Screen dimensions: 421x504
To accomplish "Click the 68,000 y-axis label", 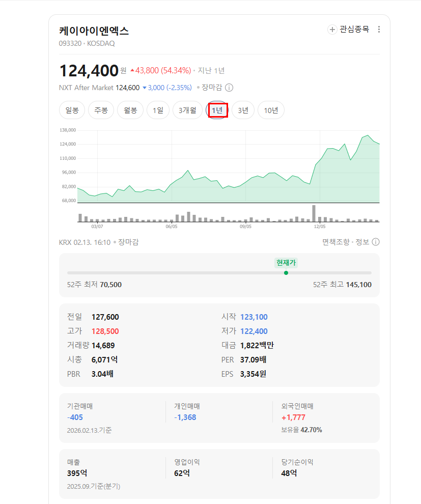I will point(69,201).
